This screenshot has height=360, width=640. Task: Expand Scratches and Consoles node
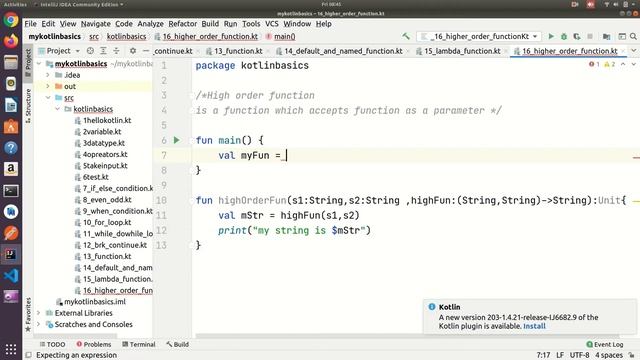pos(39,324)
